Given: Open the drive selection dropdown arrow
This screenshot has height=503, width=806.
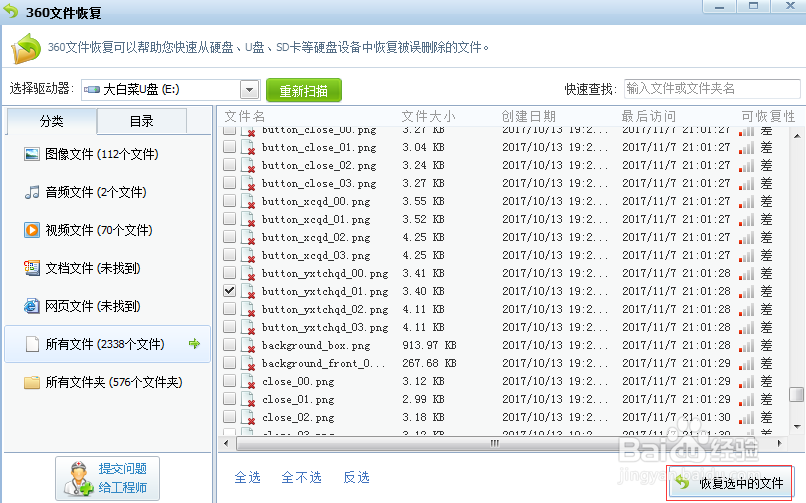Looking at the screenshot, I should (250, 90).
